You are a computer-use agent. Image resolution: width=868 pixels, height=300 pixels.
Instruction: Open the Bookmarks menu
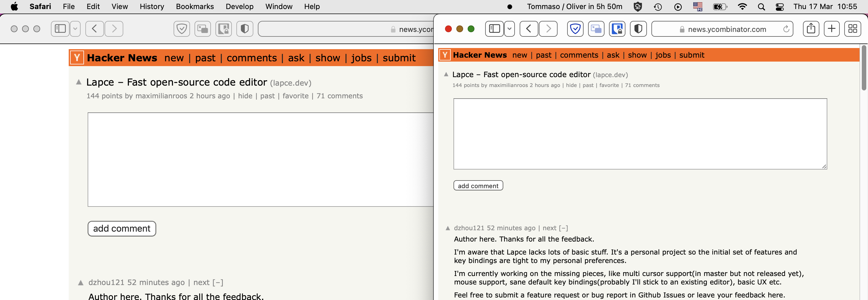[195, 7]
